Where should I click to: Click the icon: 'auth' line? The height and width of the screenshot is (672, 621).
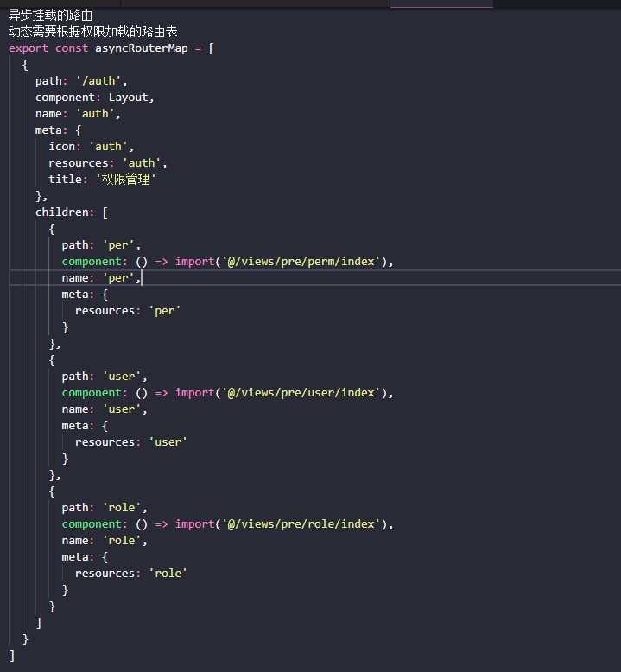tap(91, 147)
